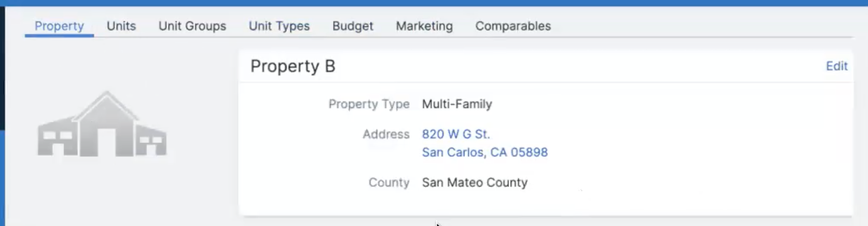The height and width of the screenshot is (226, 868).
Task: Click the San Carlos, CA 05898 link
Action: tap(484, 152)
